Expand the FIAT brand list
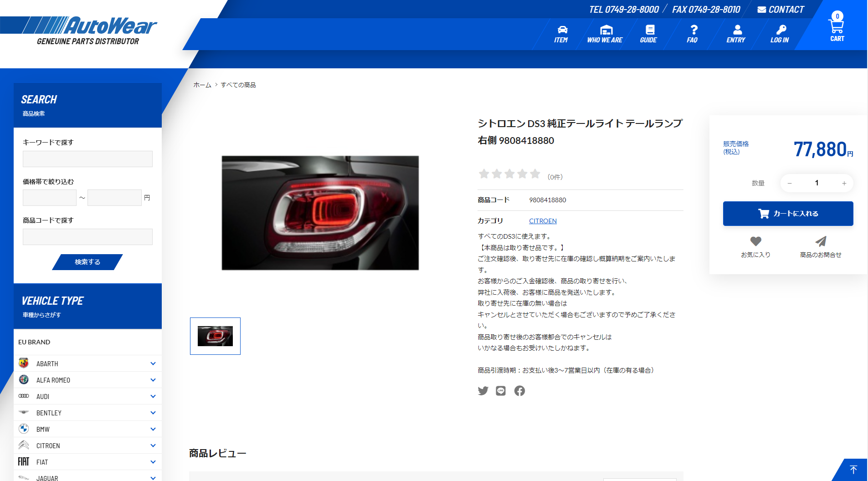Image resolution: width=868 pixels, height=481 pixels. point(153,462)
